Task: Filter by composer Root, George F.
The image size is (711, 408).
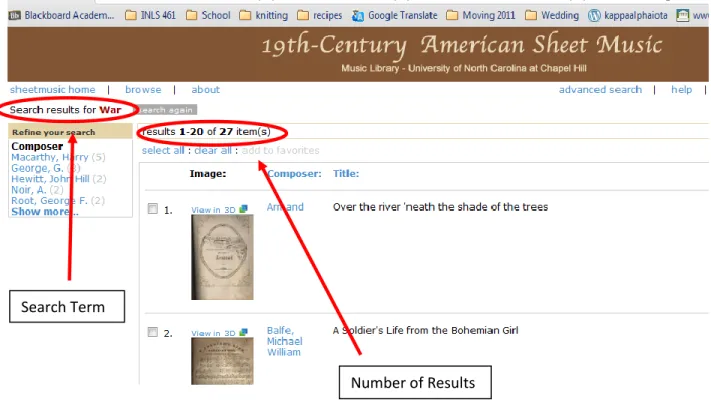Action: tap(49, 201)
